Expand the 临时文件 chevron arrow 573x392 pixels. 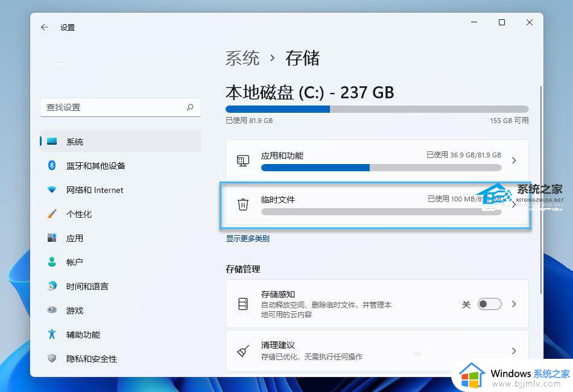(514, 204)
